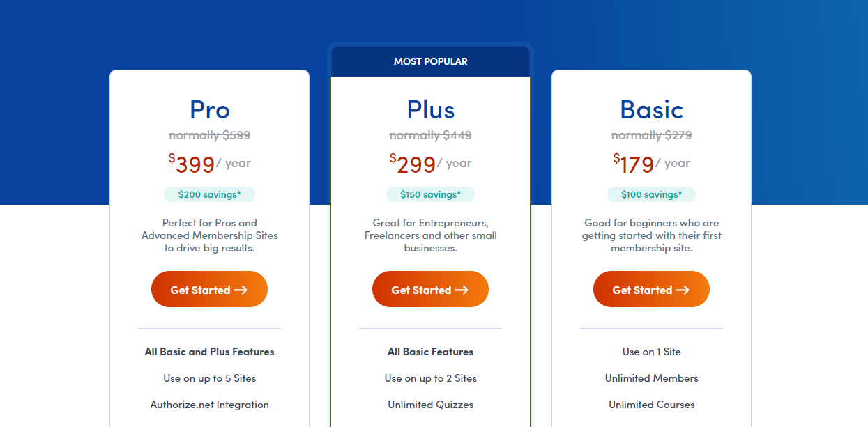Click the MOST POPULAR banner
This screenshot has width=868, height=427.
(430, 61)
